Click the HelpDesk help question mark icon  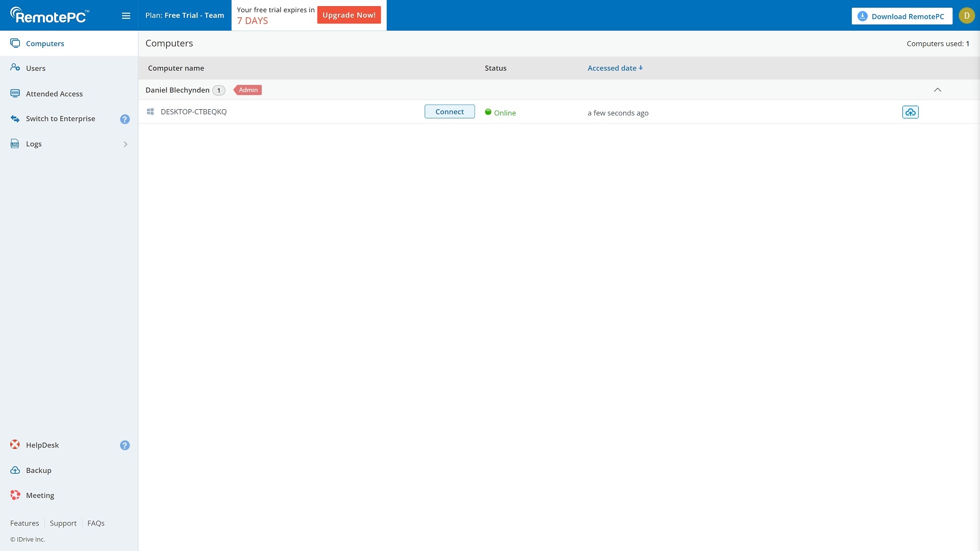(x=125, y=445)
